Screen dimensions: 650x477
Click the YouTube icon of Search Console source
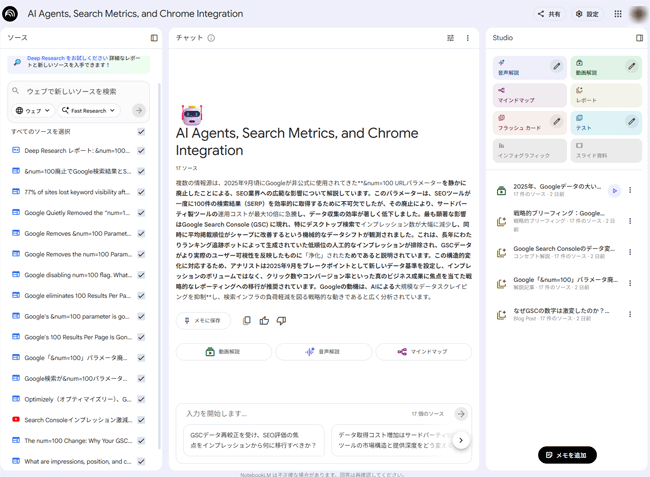(x=16, y=419)
